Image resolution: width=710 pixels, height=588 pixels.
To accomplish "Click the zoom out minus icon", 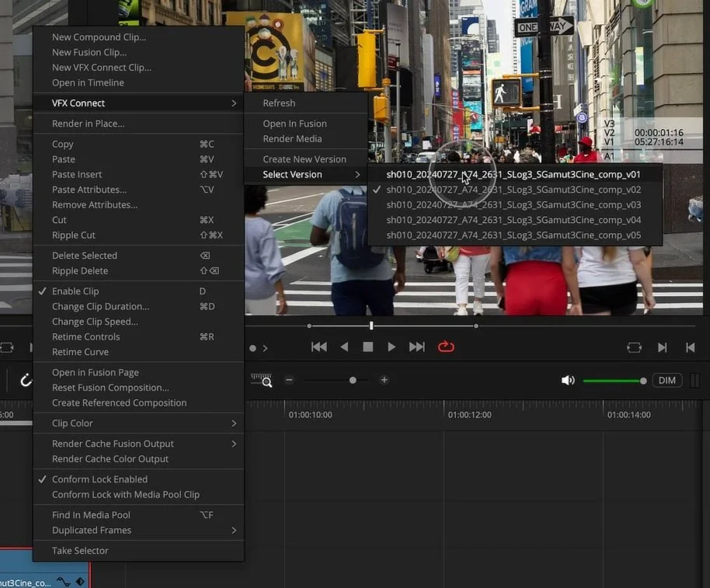I will pyautogui.click(x=289, y=381).
